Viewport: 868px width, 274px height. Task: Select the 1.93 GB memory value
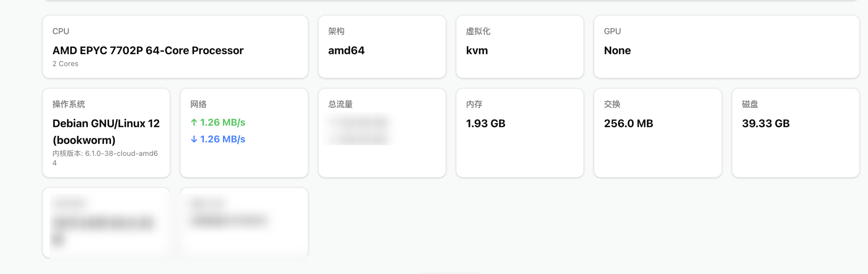point(486,124)
